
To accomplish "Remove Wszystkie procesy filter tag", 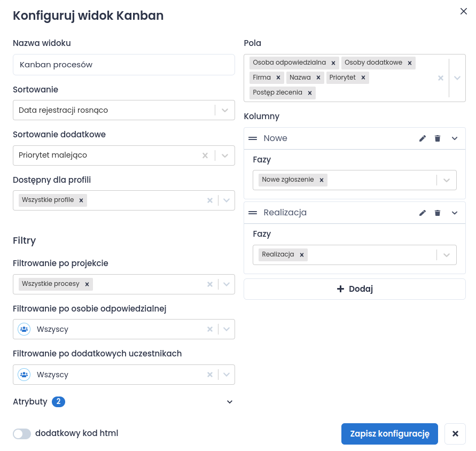I will pos(87,284).
